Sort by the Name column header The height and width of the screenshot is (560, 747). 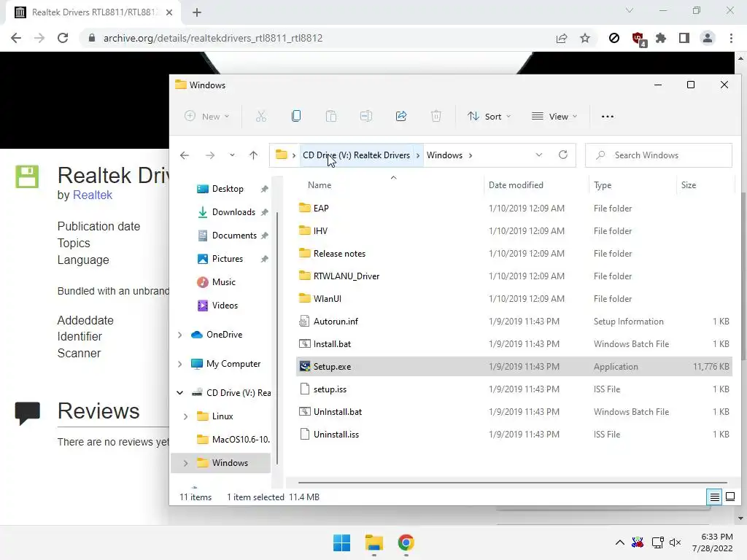pyautogui.click(x=320, y=185)
